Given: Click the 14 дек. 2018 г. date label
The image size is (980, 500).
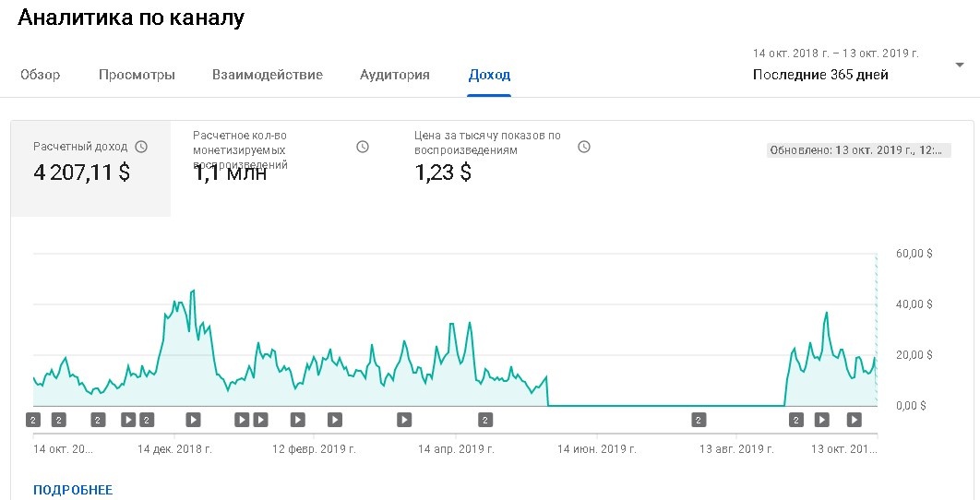Looking at the screenshot, I should pos(174,449).
